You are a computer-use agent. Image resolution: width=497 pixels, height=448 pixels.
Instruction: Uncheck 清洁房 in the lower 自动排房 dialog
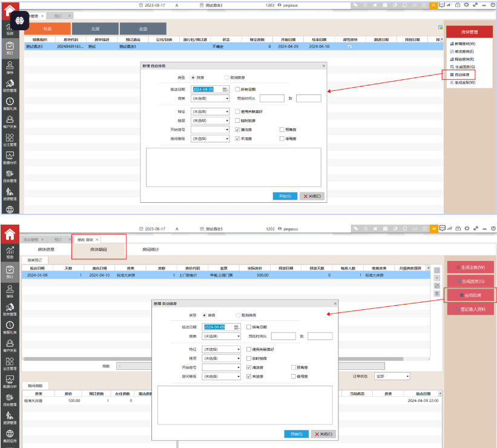[249, 367]
